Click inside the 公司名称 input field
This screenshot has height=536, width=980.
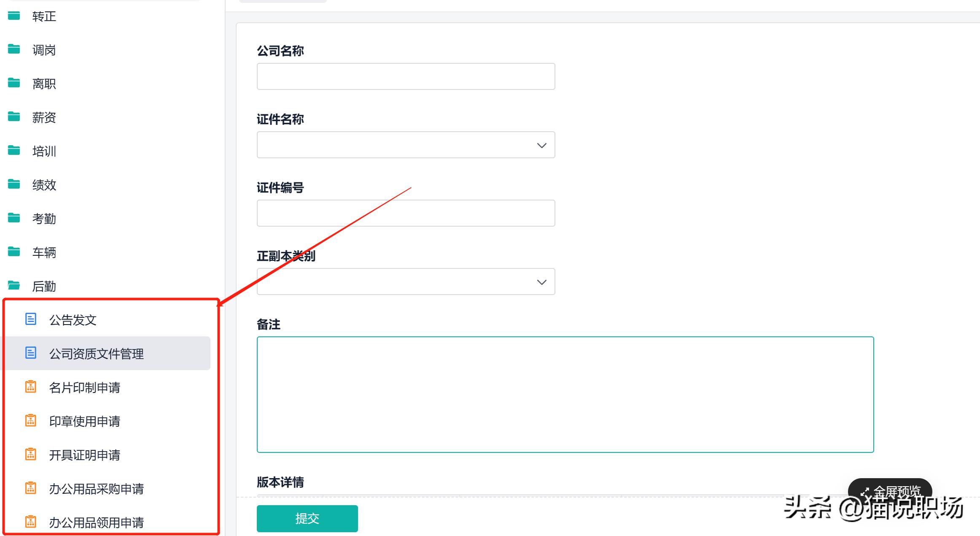[x=405, y=76]
